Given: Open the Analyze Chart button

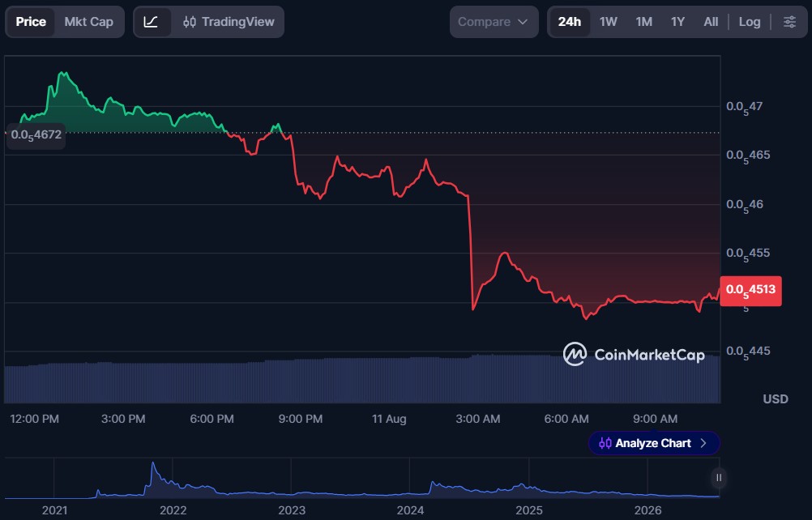Looking at the screenshot, I should [x=653, y=443].
